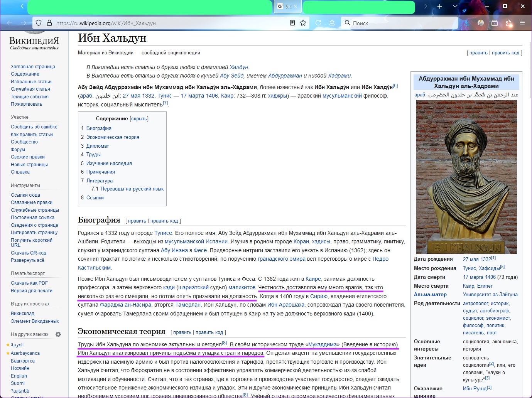Expand all sidebar sections with Развернуть всё

pos(27,260)
